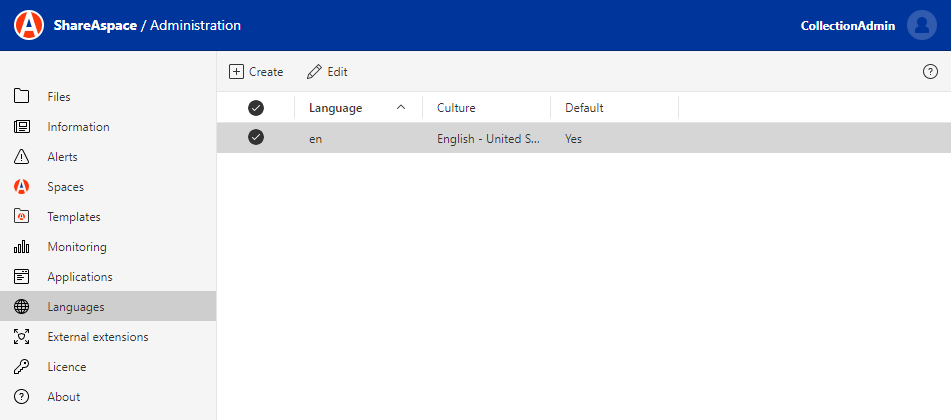The height and width of the screenshot is (420, 951).
Task: Click the Default column header
Action: pos(584,108)
